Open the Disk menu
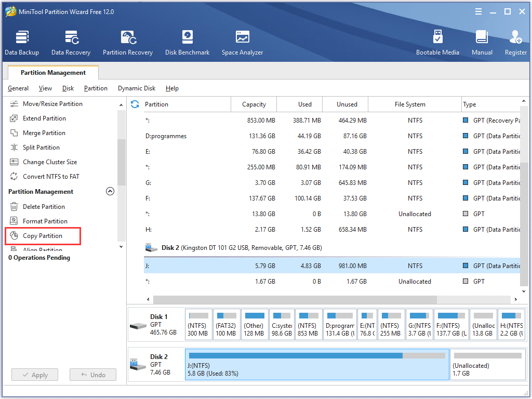The image size is (532, 399). pos(68,88)
